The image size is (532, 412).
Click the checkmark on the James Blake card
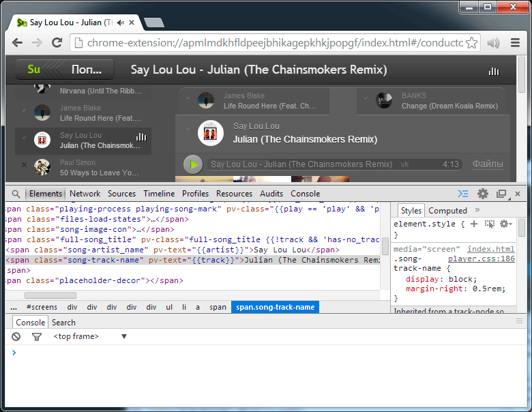(188, 98)
